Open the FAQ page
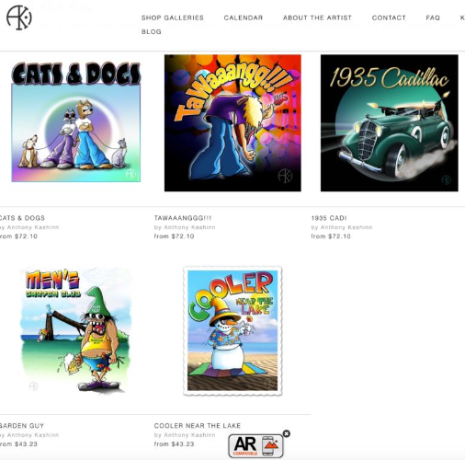 tap(433, 18)
